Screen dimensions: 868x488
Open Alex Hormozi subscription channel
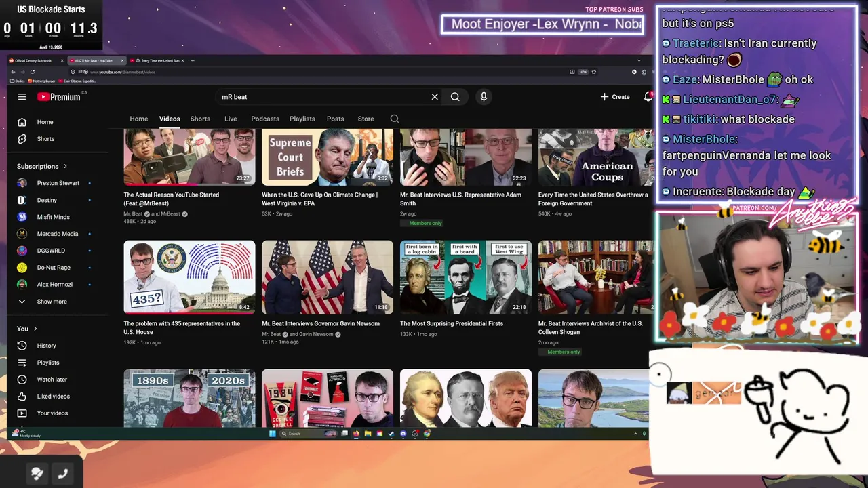click(x=55, y=285)
